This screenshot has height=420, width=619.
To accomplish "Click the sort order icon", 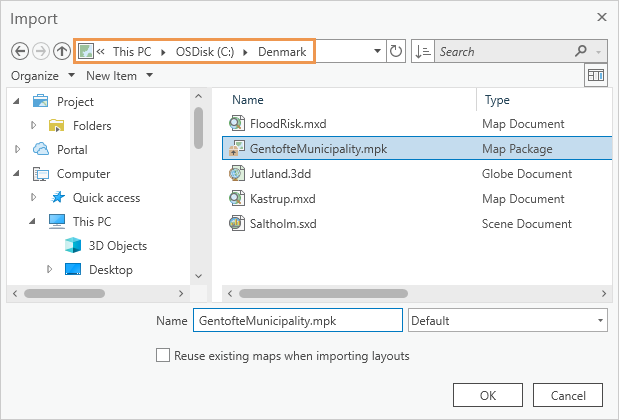I will point(423,51).
